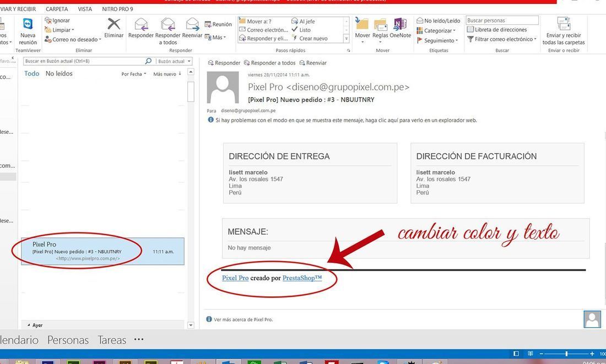Open Correo no deseado dropdown

pyautogui.click(x=73, y=40)
